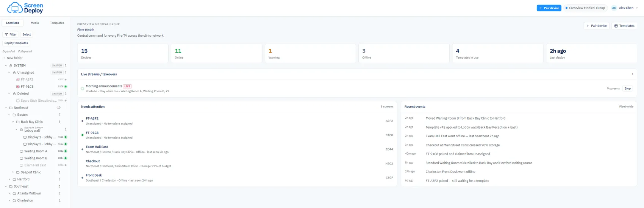The width and height of the screenshot is (644, 208).
Task: Expand the Charleston folder
Action: (9, 201)
